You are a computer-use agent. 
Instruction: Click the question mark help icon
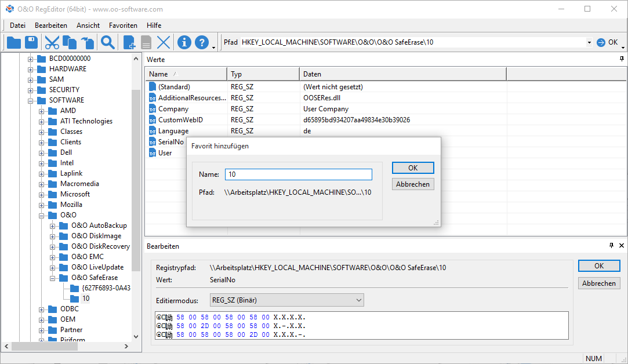(201, 42)
